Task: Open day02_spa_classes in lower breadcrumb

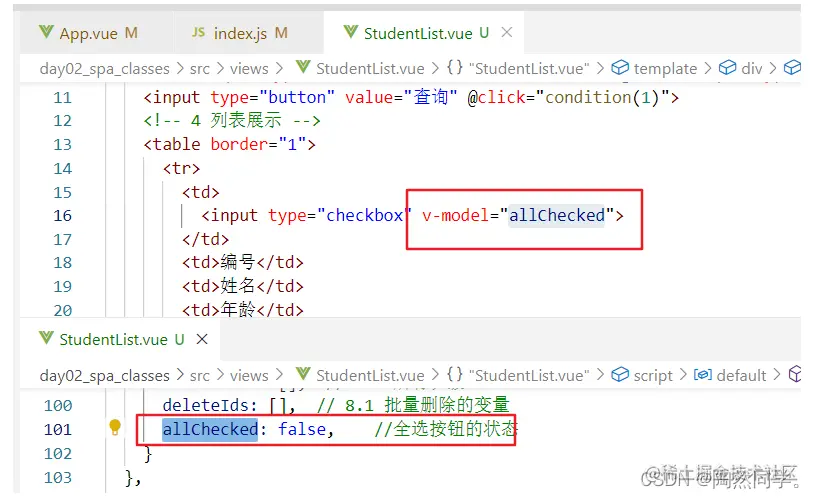Action: pyautogui.click(x=104, y=375)
